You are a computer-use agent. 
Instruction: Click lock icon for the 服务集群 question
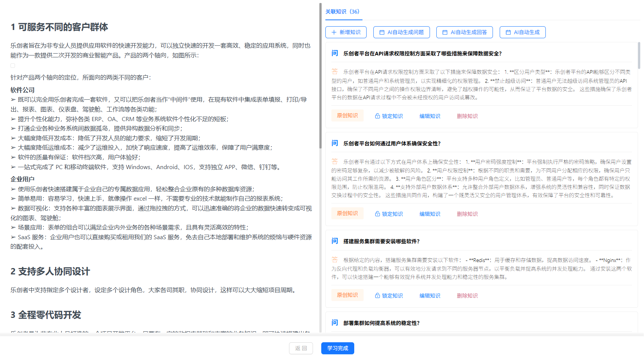(377, 296)
